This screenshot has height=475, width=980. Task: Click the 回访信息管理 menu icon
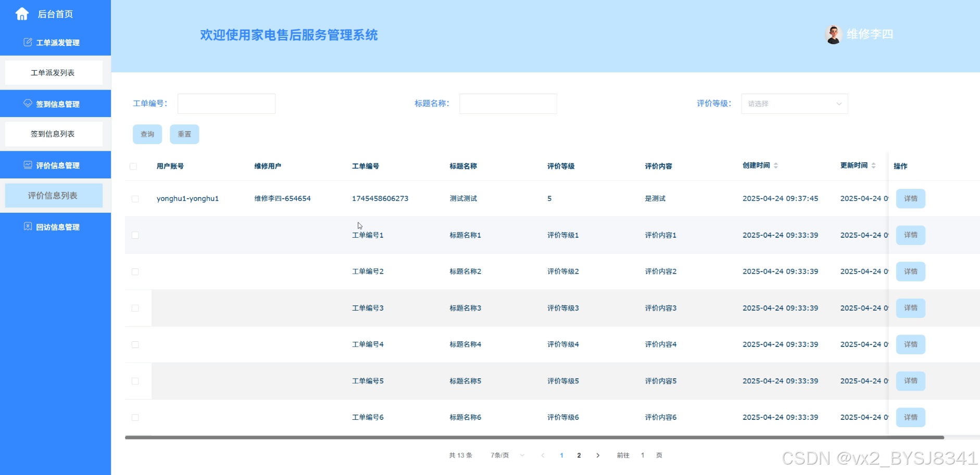(x=28, y=226)
